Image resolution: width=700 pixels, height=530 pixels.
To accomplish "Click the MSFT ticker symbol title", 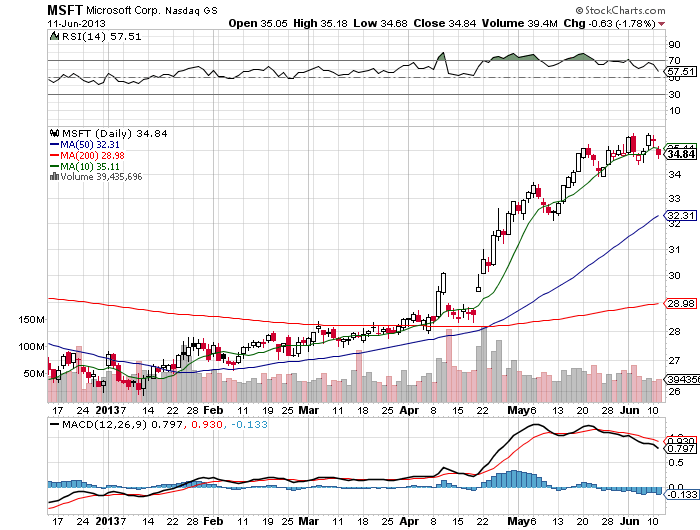I will coord(65,10).
